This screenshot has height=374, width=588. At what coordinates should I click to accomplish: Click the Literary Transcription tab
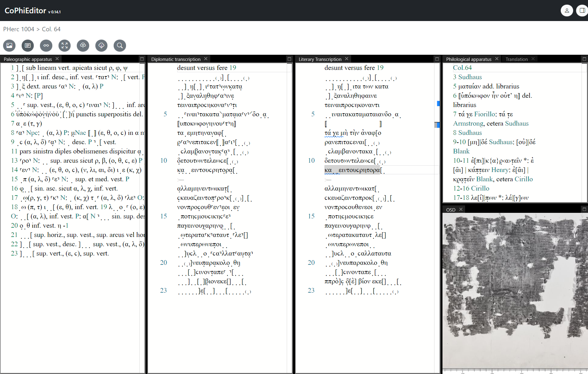(320, 59)
